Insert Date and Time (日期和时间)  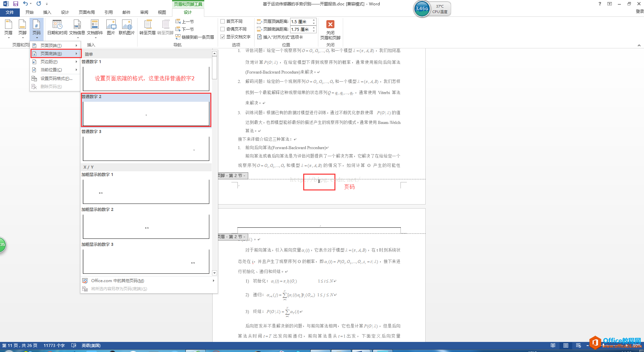[57, 28]
